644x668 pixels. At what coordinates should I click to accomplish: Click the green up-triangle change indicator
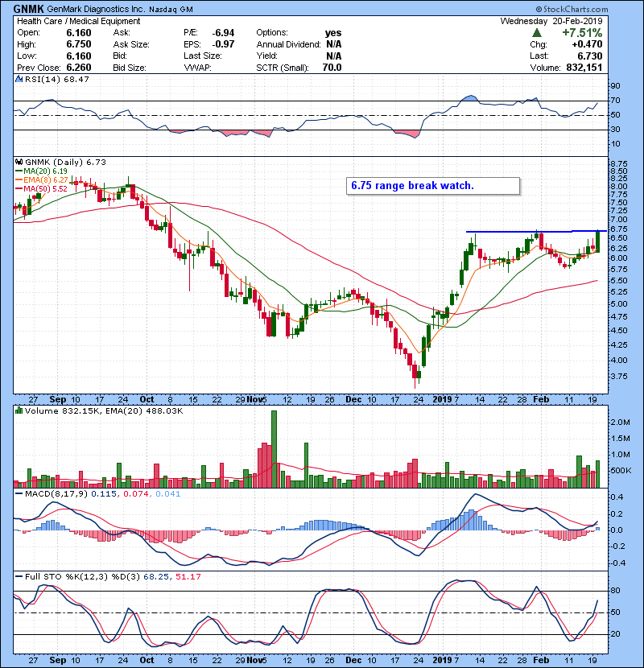(x=537, y=33)
